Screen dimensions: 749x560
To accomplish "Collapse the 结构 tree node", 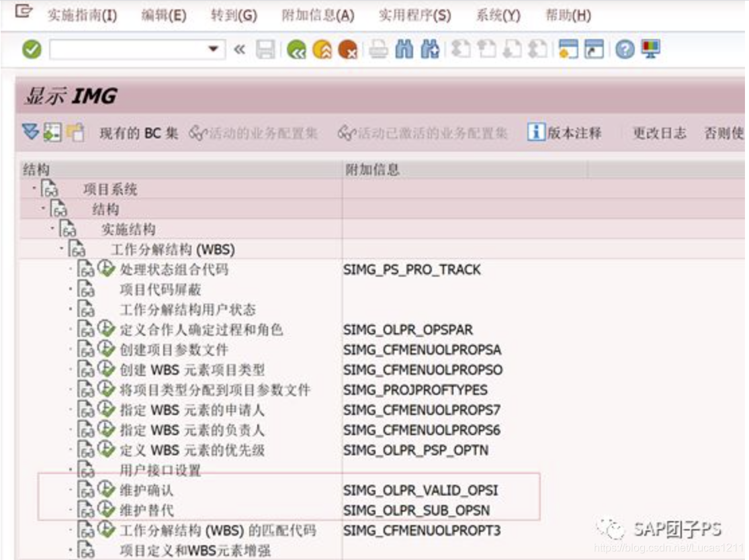I will (44, 208).
